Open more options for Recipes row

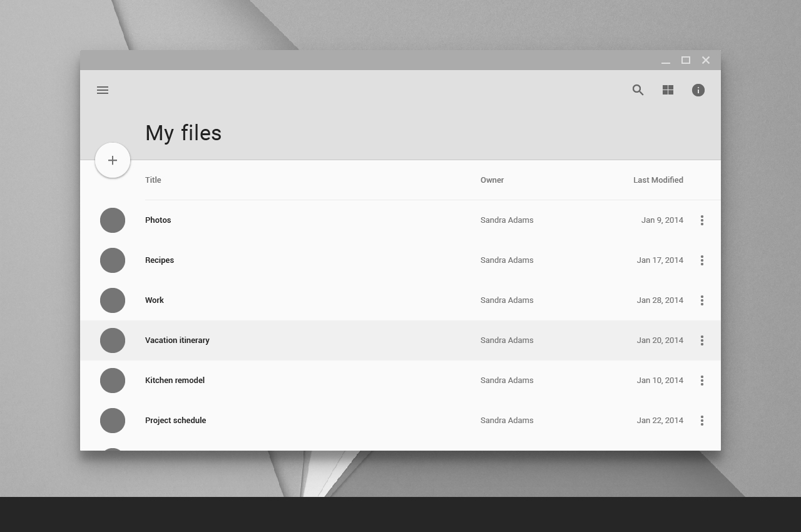(x=702, y=260)
